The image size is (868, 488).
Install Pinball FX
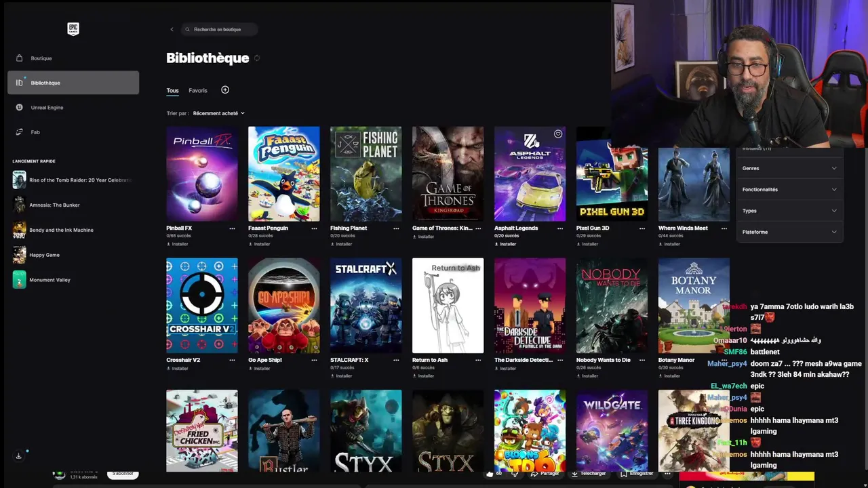tap(178, 244)
